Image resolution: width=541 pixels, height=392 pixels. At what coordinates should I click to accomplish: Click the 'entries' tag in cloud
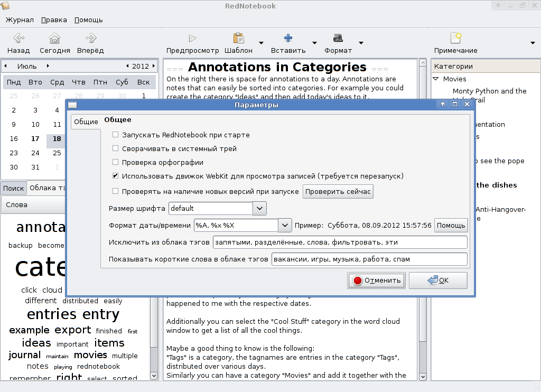coord(52,314)
